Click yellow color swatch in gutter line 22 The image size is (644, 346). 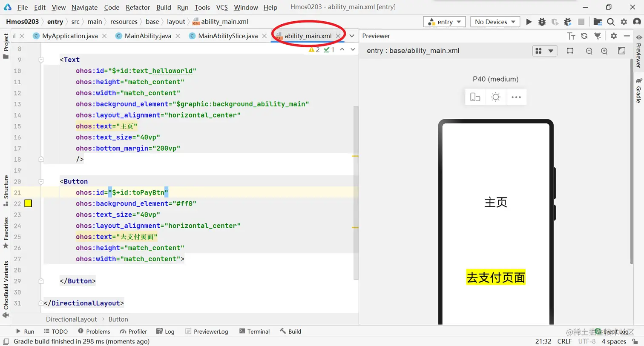[x=28, y=203]
